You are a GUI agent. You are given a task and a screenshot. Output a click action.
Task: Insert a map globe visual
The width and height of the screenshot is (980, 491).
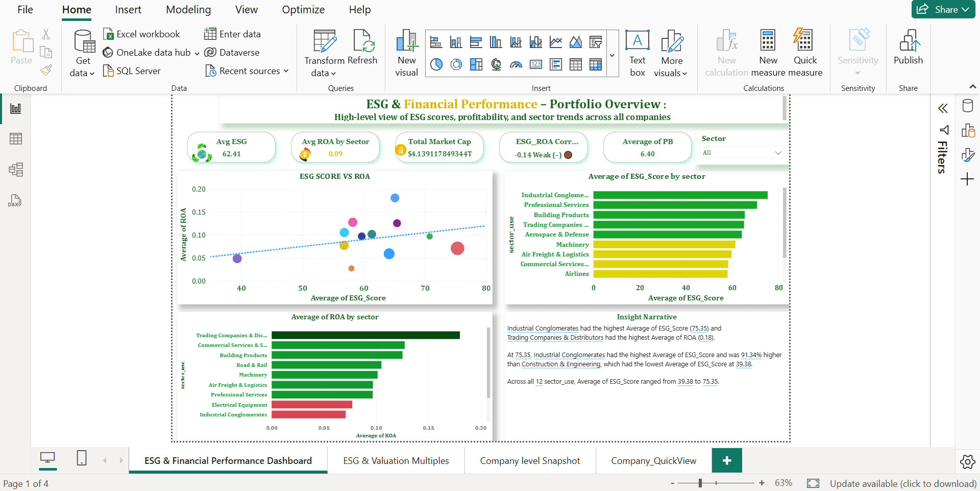point(496,64)
